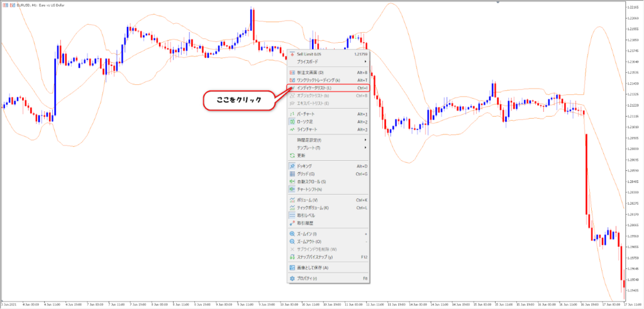
Task: Open chart プロパティ (r) settings
Action: coord(328,278)
